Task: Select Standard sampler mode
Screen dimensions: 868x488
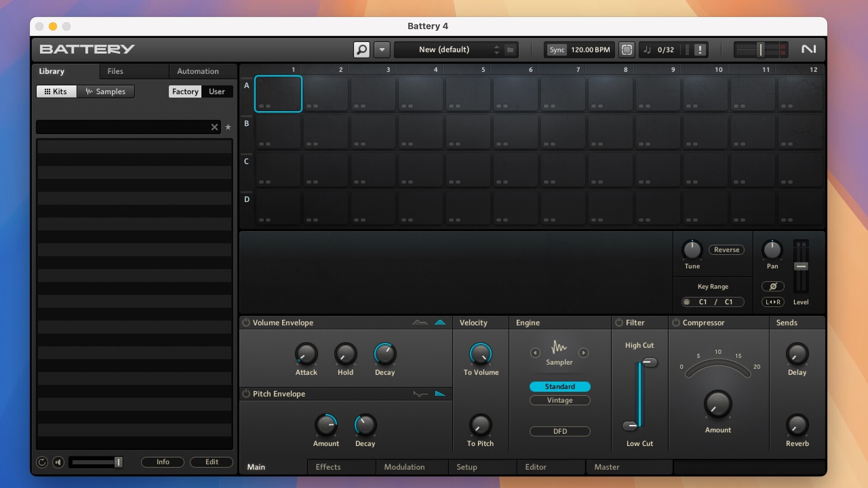Action: pos(560,386)
